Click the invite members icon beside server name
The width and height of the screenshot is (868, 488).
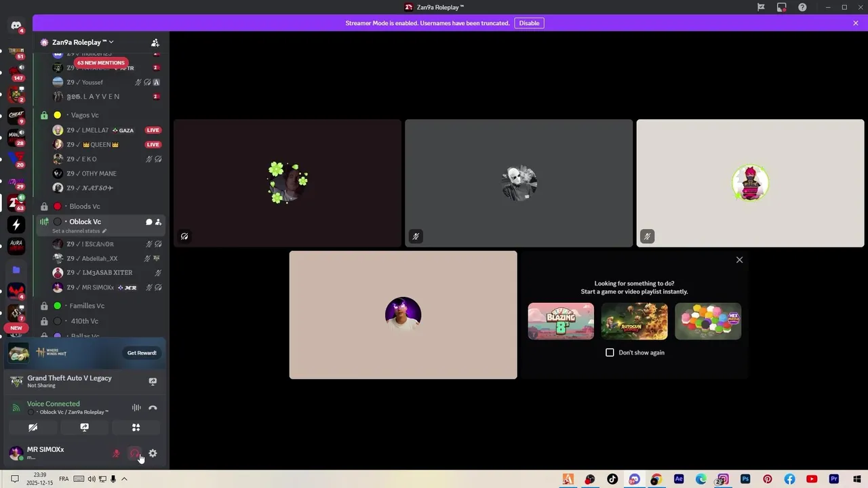pos(155,43)
